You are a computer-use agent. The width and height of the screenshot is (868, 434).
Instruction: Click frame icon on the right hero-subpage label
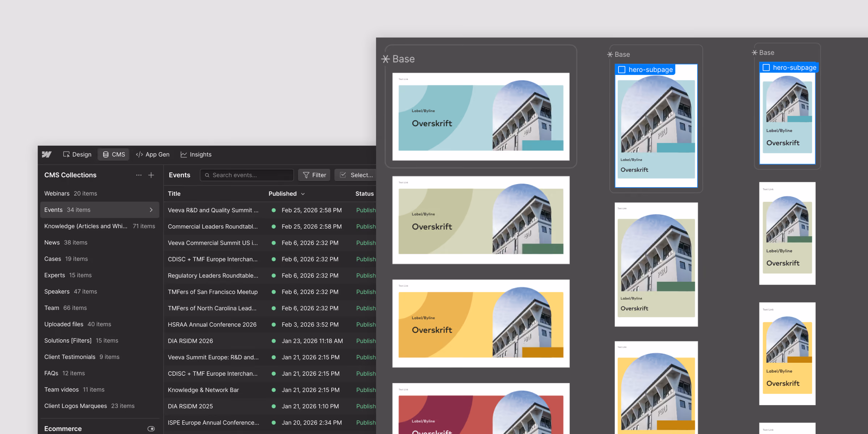[x=766, y=68]
